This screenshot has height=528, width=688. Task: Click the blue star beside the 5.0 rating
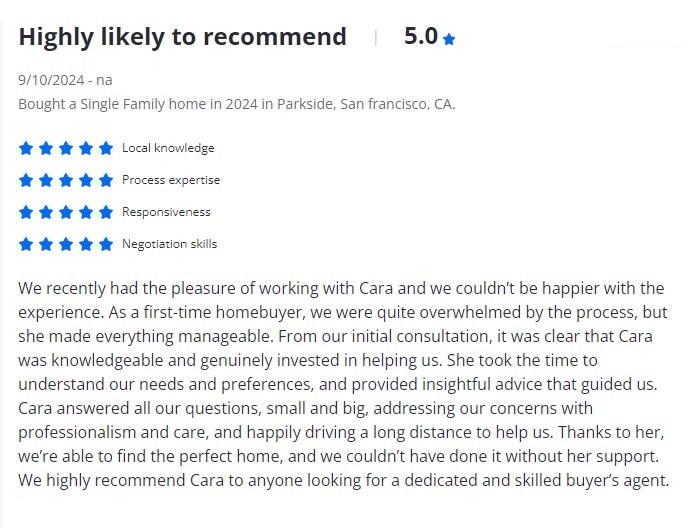(449, 39)
